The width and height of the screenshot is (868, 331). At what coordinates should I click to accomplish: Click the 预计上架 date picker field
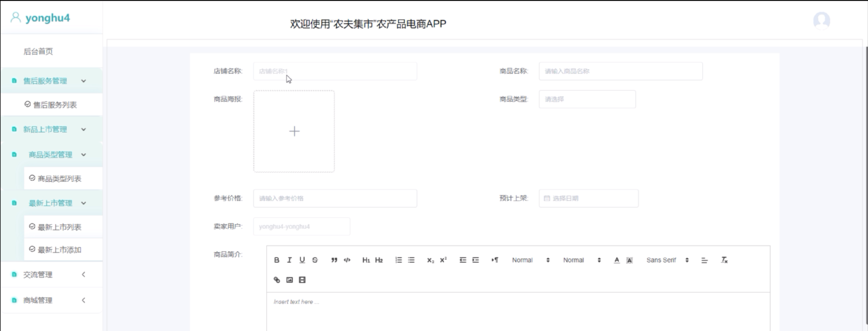click(x=588, y=198)
